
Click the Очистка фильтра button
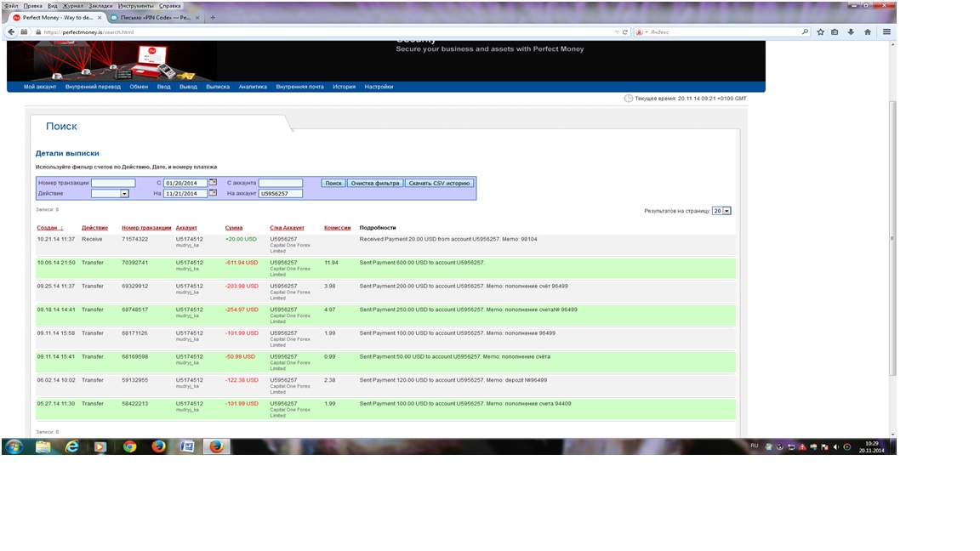click(x=375, y=183)
